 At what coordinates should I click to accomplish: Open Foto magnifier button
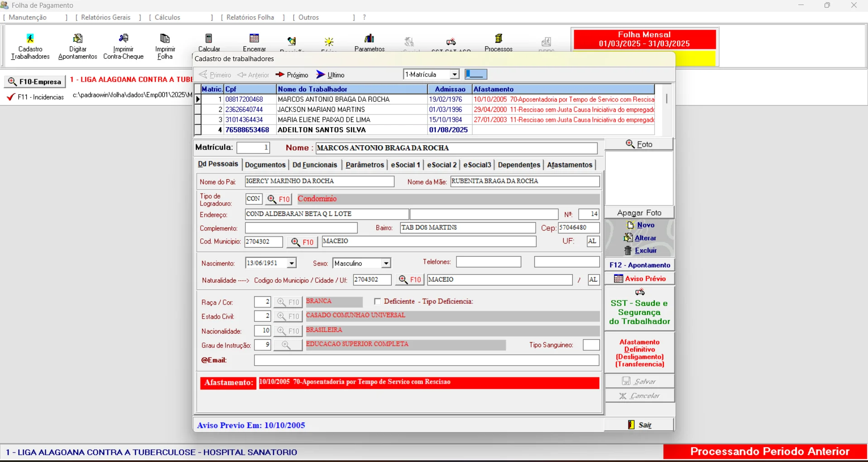coord(638,144)
